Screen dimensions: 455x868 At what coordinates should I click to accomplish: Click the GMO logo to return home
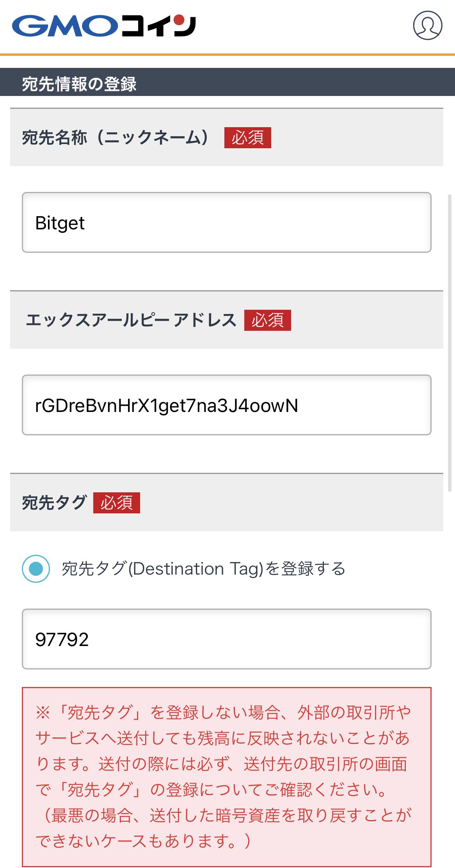(103, 26)
